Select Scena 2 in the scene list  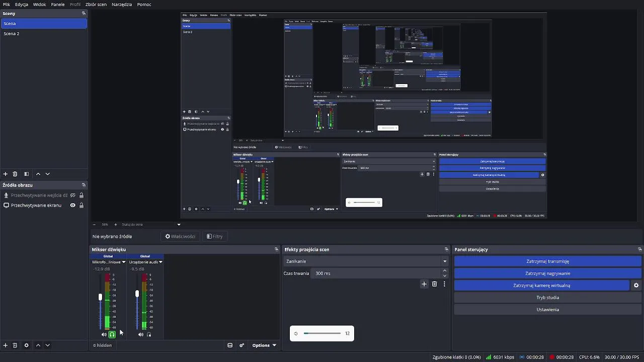click(44, 34)
